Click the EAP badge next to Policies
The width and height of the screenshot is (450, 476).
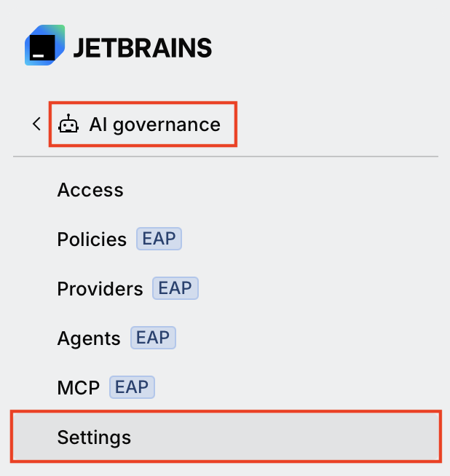click(x=159, y=239)
